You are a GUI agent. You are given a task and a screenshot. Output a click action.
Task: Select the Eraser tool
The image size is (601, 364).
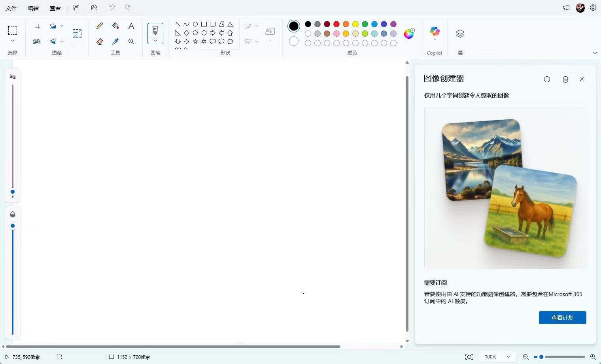pyautogui.click(x=100, y=41)
